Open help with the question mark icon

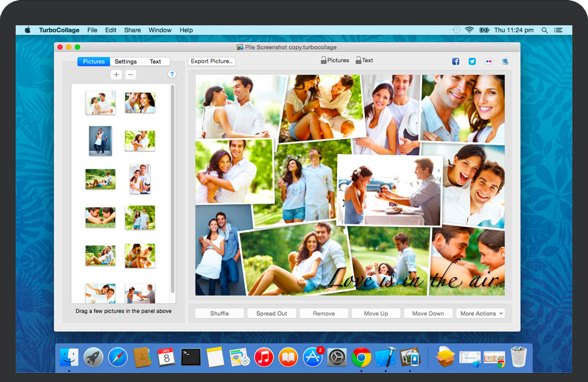(x=172, y=75)
